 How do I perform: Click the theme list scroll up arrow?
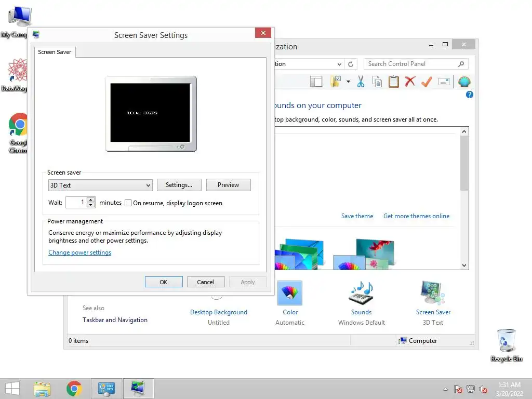point(464,131)
